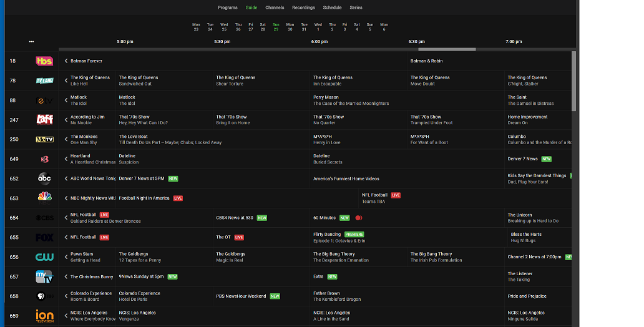
Task: Switch to the Recordings tab
Action: point(303,7)
